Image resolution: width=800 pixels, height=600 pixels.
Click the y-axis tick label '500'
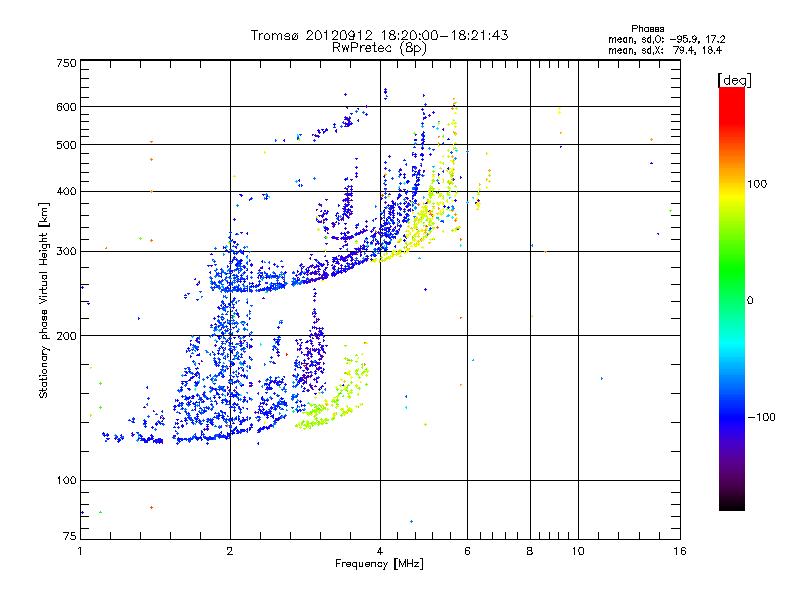point(66,145)
